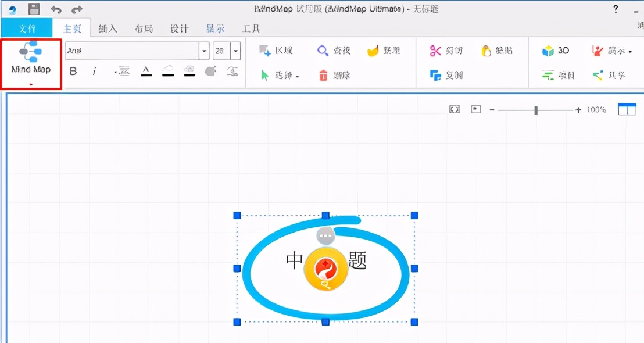Toggle bold formatting with the B button

pos(73,72)
